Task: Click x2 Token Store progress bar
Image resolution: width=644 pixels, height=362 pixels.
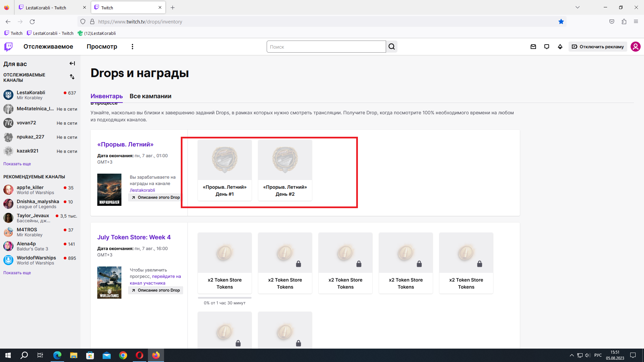Action: 225,298
